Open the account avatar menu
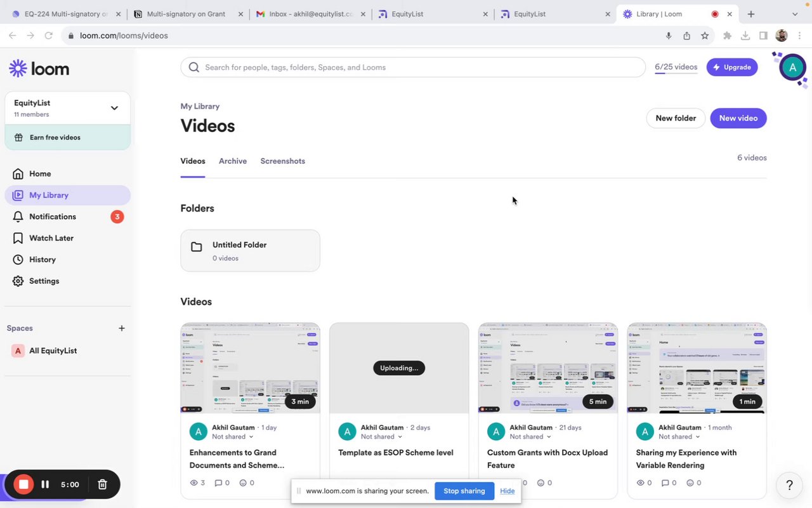The height and width of the screenshot is (508, 812). coord(792,67)
